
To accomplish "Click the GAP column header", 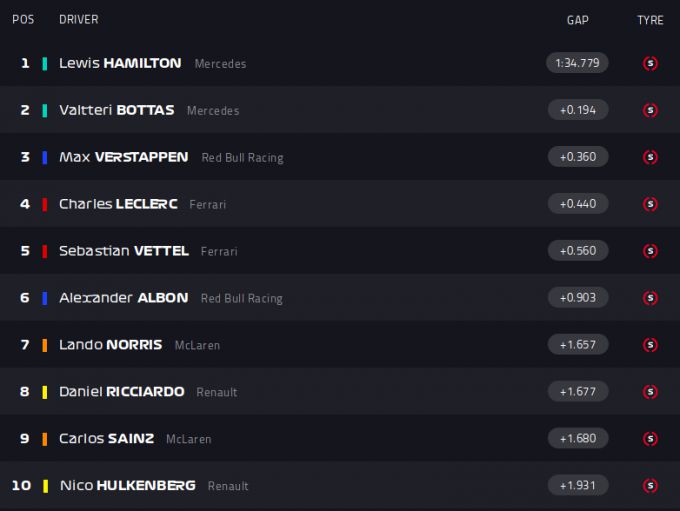I will tap(577, 20).
